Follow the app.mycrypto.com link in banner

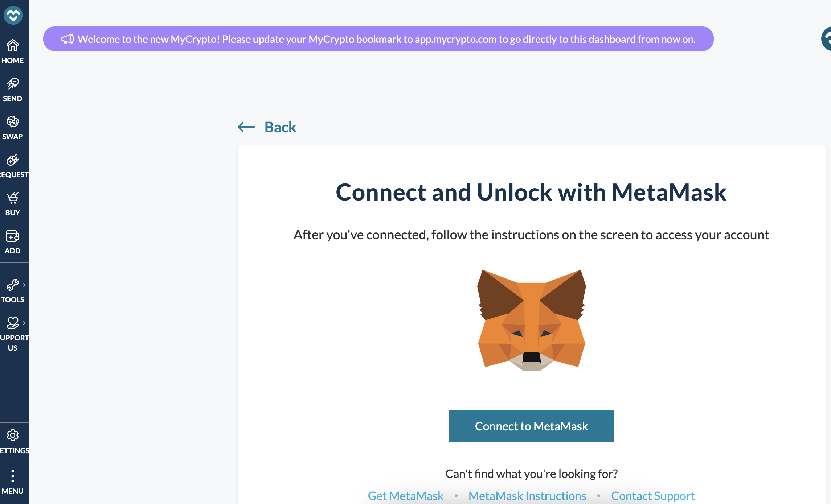click(455, 39)
